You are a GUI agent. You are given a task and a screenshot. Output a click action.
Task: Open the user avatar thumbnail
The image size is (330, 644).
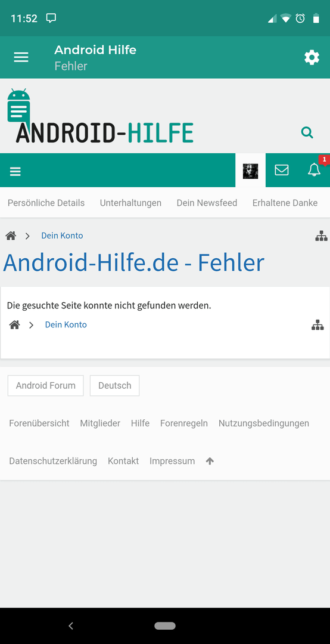coord(250,171)
